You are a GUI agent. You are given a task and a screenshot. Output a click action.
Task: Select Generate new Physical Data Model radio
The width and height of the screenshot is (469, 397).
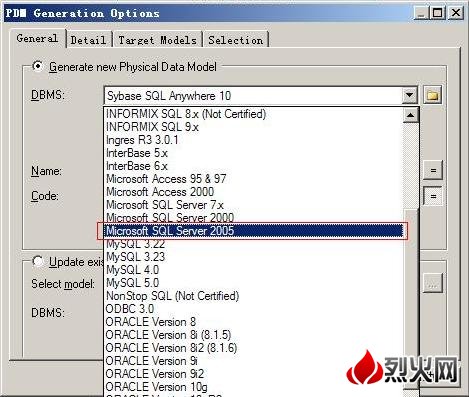tap(38, 66)
